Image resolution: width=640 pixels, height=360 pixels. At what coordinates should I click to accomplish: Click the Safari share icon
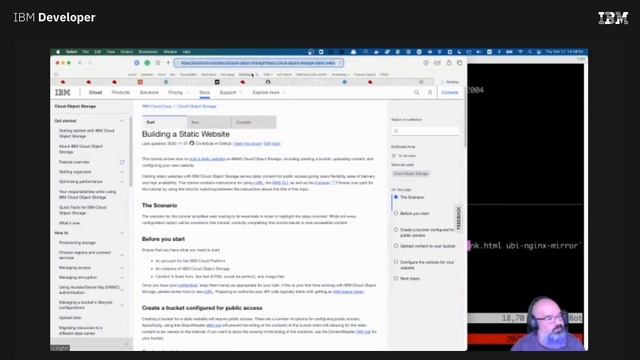point(449,63)
